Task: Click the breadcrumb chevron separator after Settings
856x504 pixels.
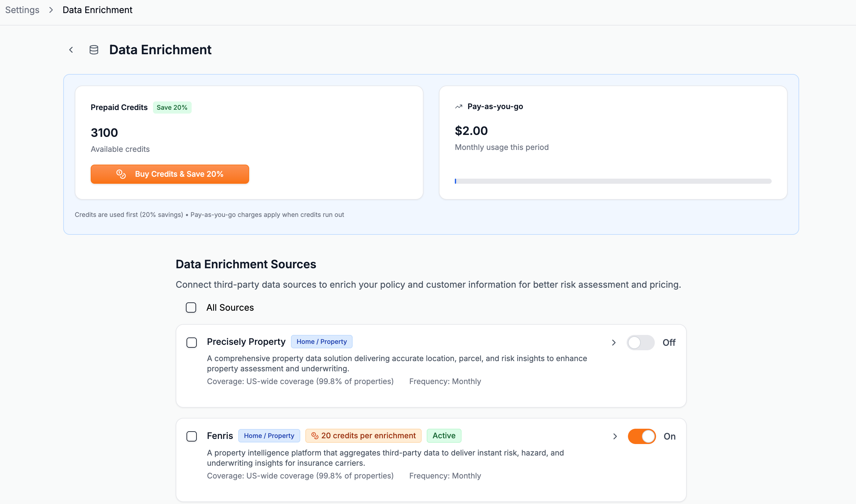Action: tap(51, 10)
